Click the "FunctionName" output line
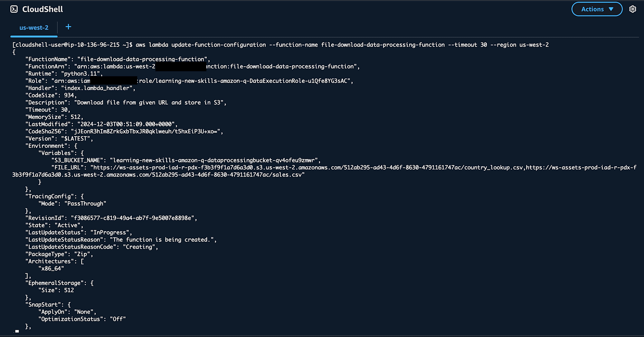Screen dimensions: 644x337 118,59
